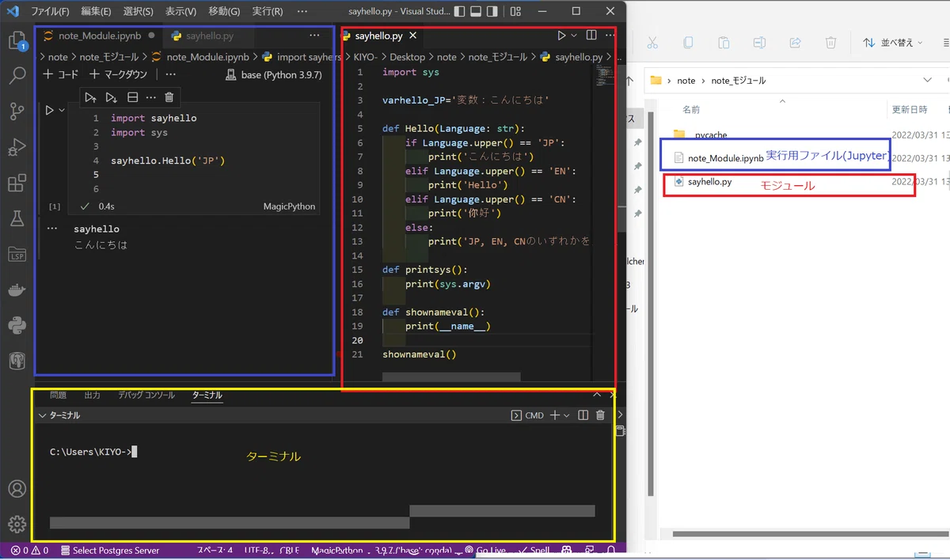950x560 pixels.
Task: Collapse the ターミナル section chevron
Action: point(43,415)
